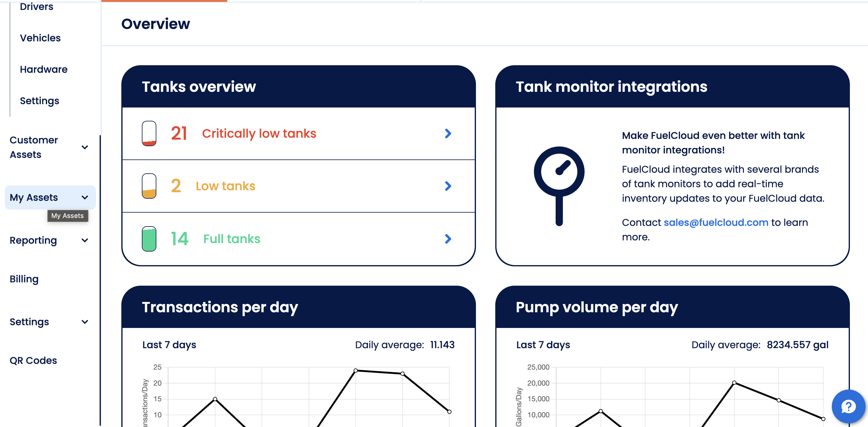
Task: Click the Transactions per day header
Action: coord(298,307)
